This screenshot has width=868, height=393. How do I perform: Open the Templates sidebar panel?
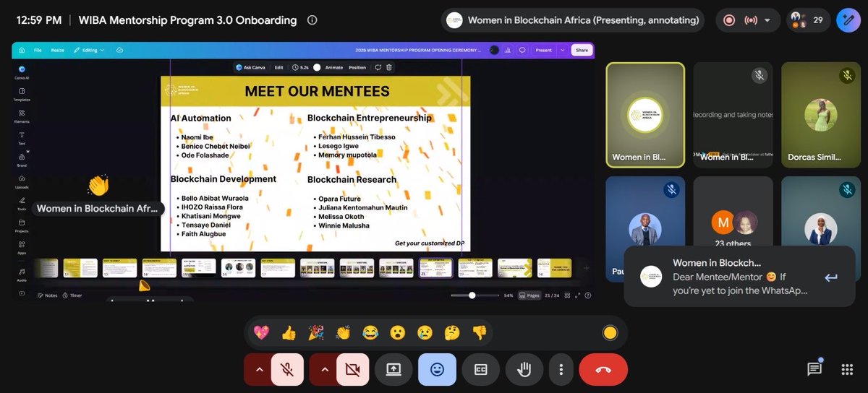pos(21,95)
